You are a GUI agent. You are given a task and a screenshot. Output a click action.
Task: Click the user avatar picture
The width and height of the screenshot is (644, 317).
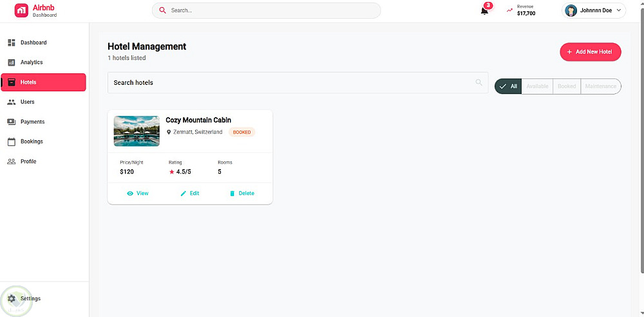571,10
